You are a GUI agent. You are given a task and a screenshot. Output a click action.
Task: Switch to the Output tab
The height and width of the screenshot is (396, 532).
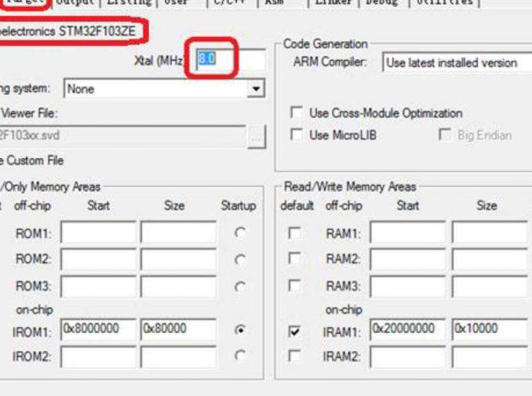pyautogui.click(x=75, y=2)
